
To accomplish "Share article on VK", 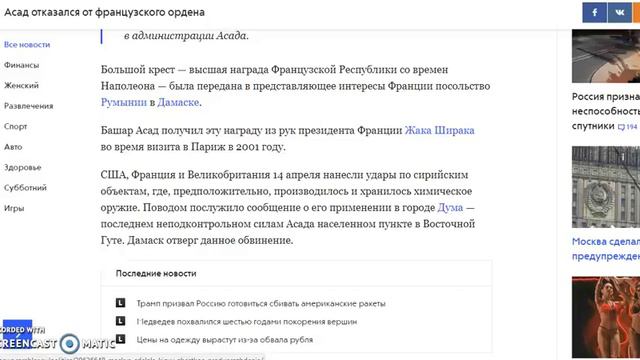I will pos(620,12).
